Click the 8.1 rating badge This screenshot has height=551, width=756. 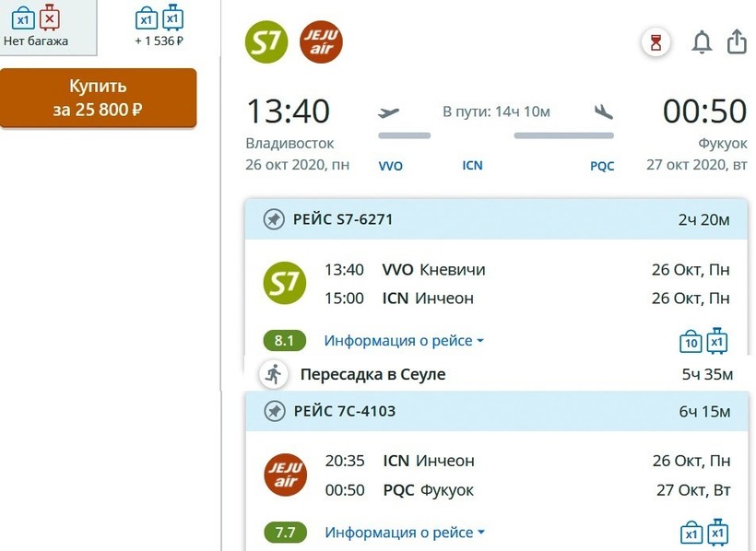point(284,341)
